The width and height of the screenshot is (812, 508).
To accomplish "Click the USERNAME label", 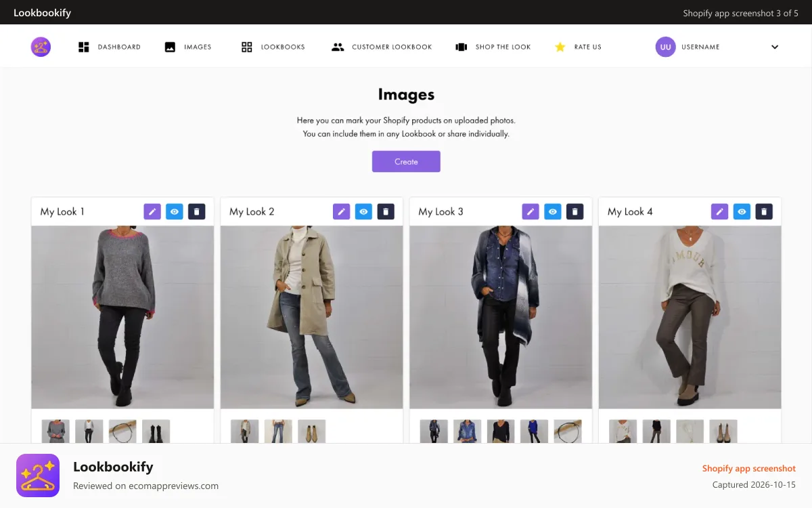I will pyautogui.click(x=700, y=47).
